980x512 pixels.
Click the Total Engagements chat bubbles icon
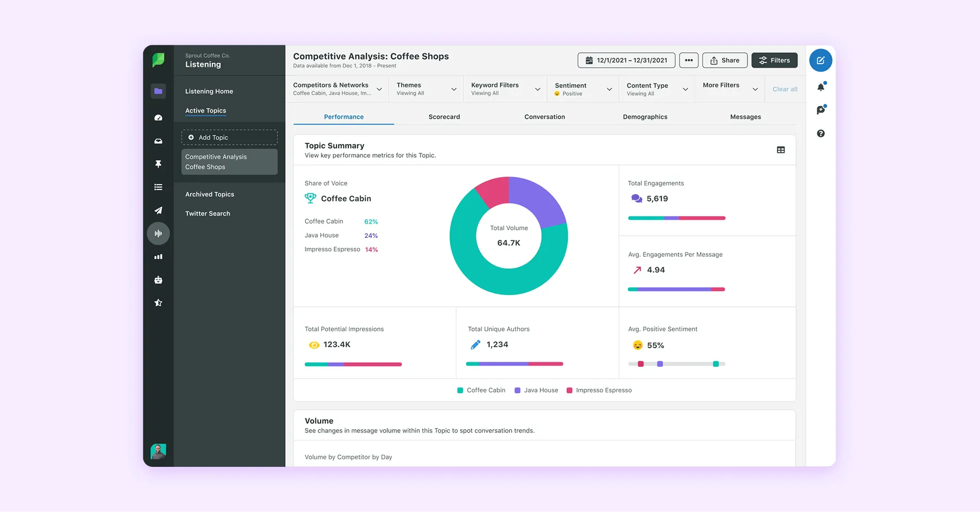(x=636, y=199)
